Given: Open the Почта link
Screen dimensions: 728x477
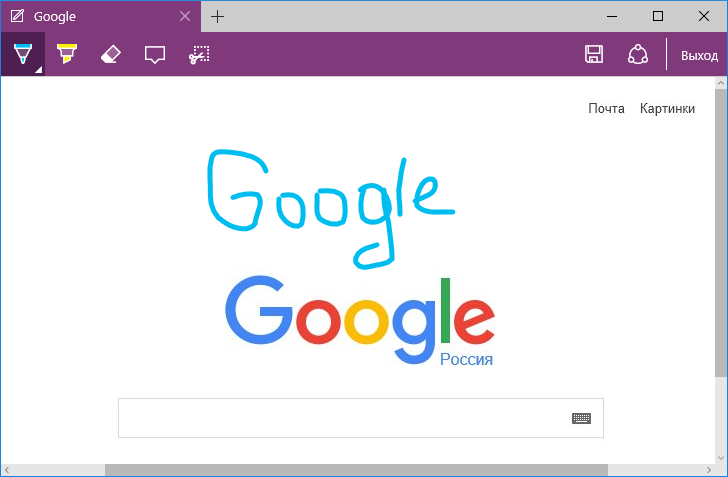Looking at the screenshot, I should pos(606,109).
